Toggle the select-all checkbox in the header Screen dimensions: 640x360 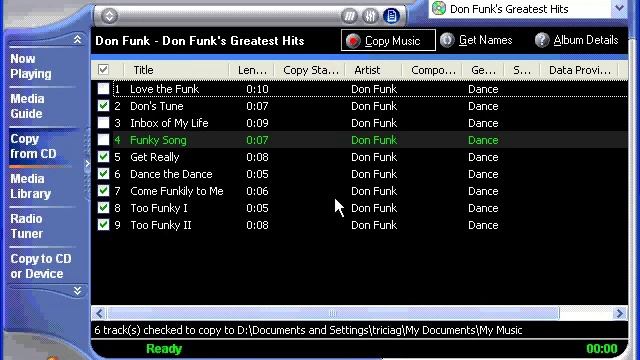(x=103, y=70)
